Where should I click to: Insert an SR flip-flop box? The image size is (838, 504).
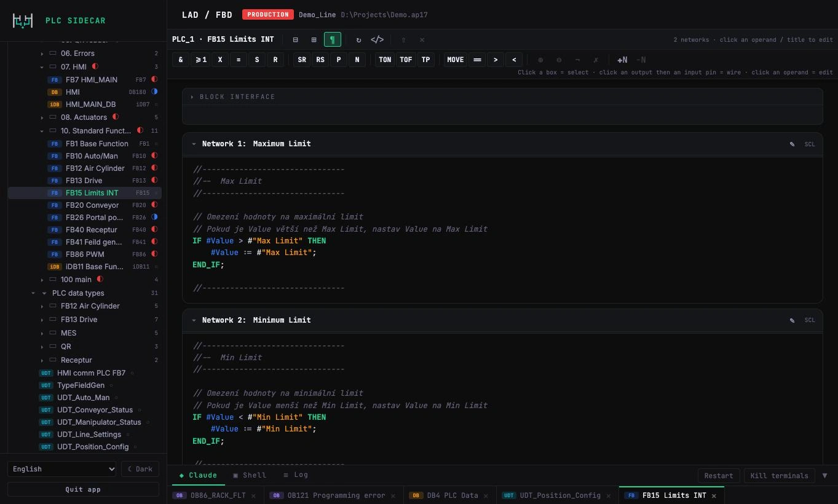coord(302,60)
